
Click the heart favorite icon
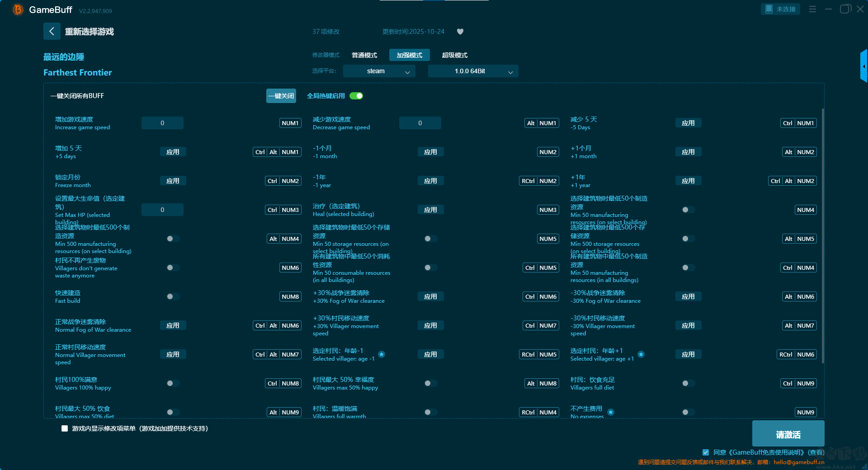pyautogui.click(x=460, y=32)
